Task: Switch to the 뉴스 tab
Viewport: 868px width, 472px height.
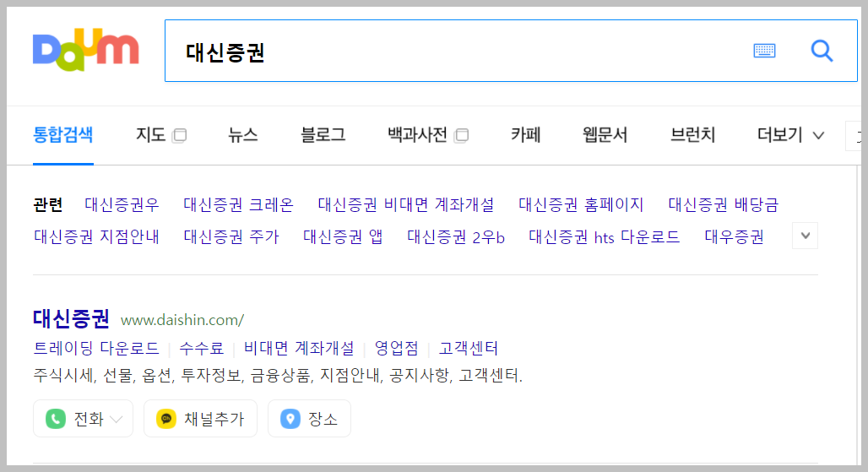Action: tap(243, 135)
